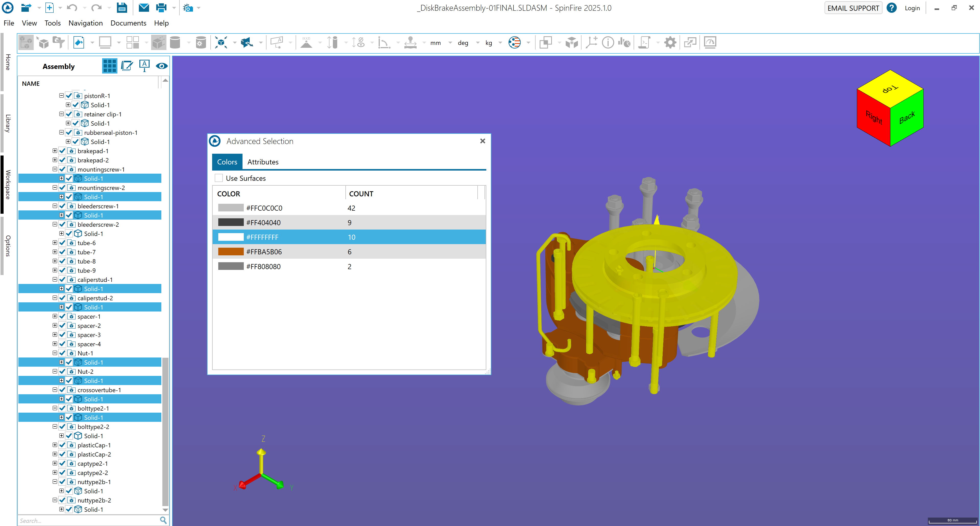
Task: Click the grid view icon in Assembly panel
Action: click(x=110, y=66)
